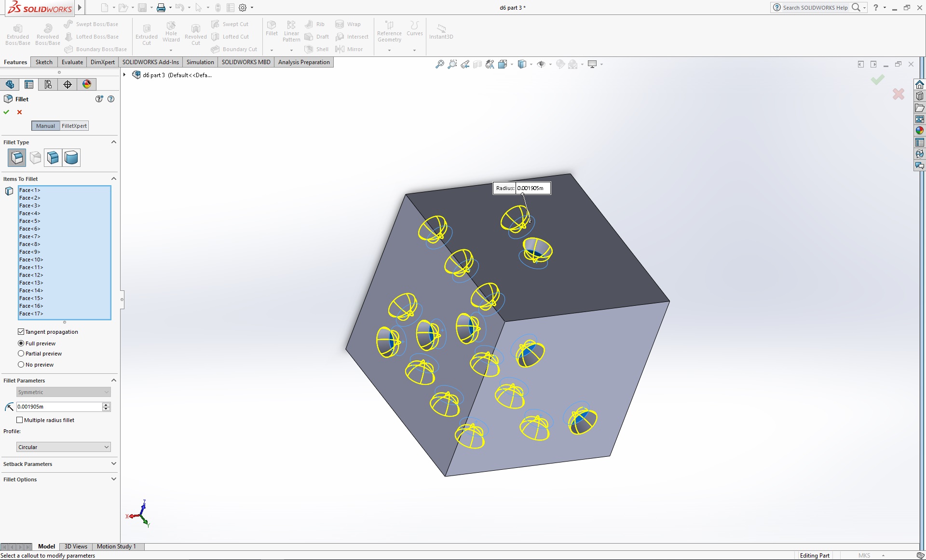Select the Face Fillet type icon

52,157
